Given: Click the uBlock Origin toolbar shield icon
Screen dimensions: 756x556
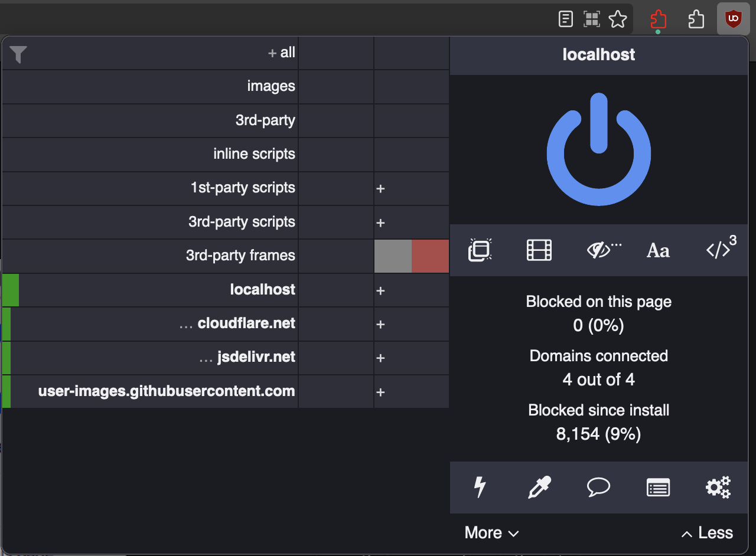Looking at the screenshot, I should pyautogui.click(x=733, y=19).
